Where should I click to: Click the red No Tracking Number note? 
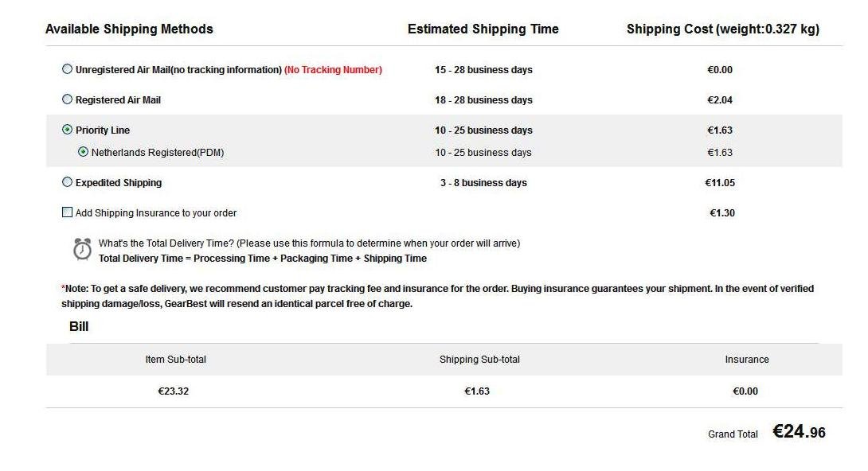point(333,70)
